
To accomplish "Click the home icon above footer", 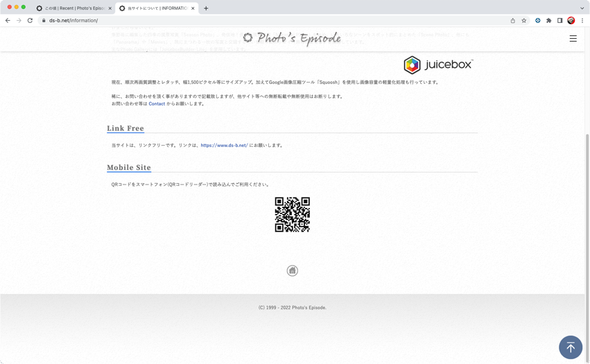I will (292, 270).
